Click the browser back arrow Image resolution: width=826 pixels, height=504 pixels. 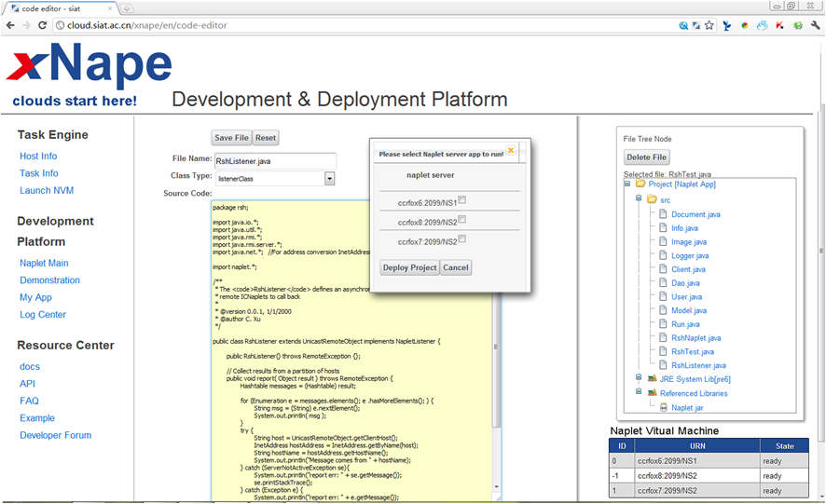[9, 25]
